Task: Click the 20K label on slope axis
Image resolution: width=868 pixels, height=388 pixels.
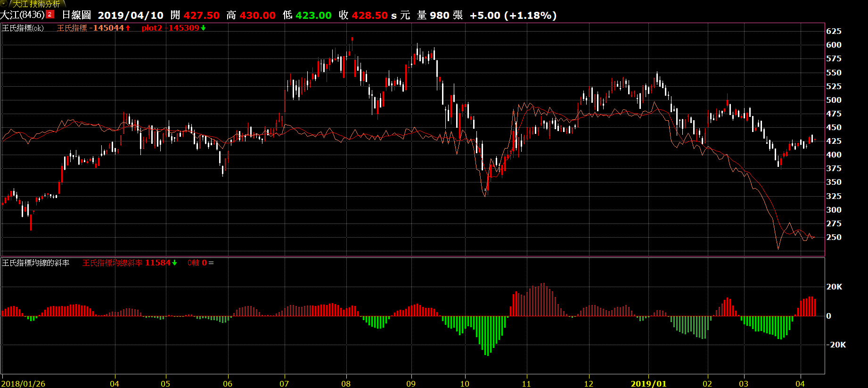Action: [x=834, y=287]
